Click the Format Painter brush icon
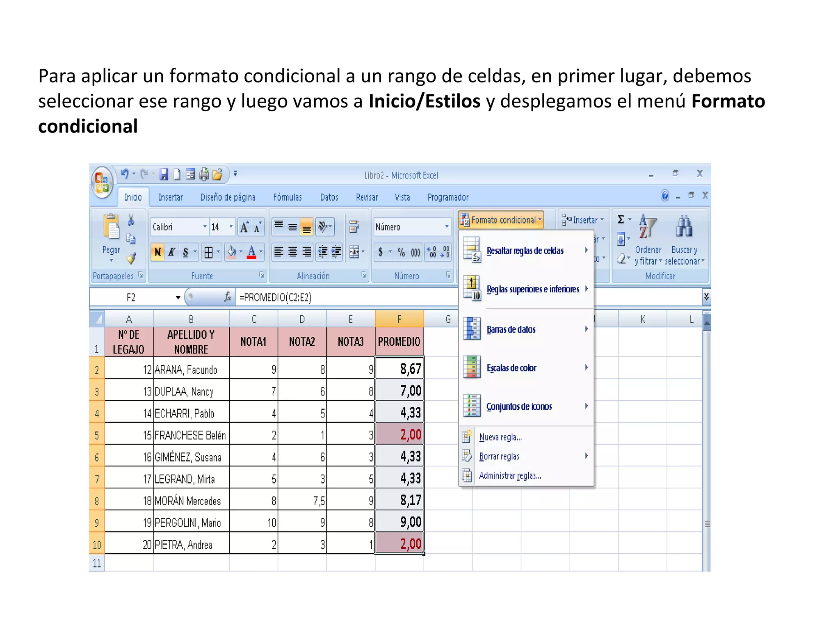Image resolution: width=840 pixels, height=630 pixels. coord(131,258)
